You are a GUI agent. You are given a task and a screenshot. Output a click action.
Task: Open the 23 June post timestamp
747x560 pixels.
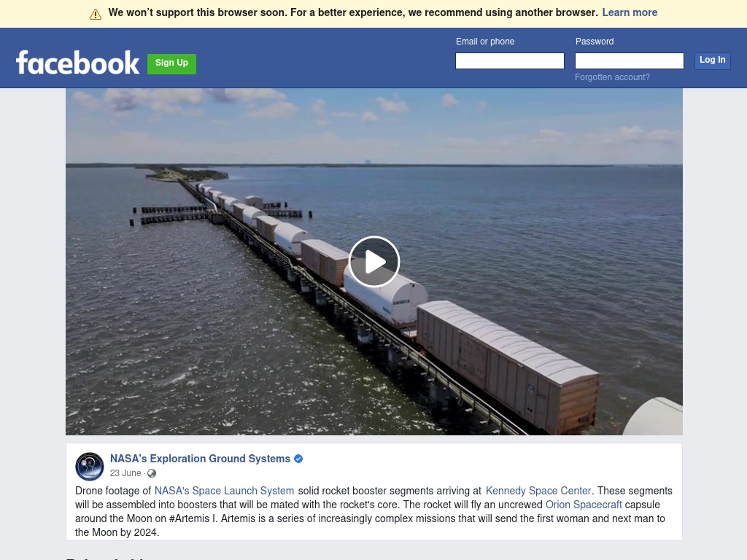click(x=125, y=473)
